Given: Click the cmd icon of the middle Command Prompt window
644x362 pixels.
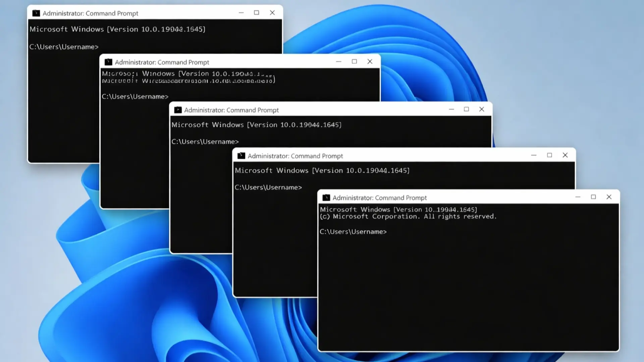Looking at the screenshot, I should click(x=178, y=110).
